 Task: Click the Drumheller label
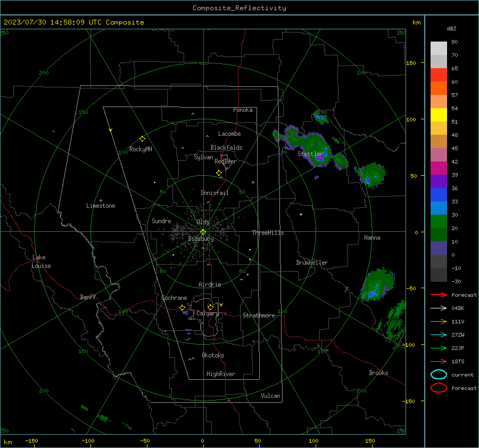(x=312, y=263)
